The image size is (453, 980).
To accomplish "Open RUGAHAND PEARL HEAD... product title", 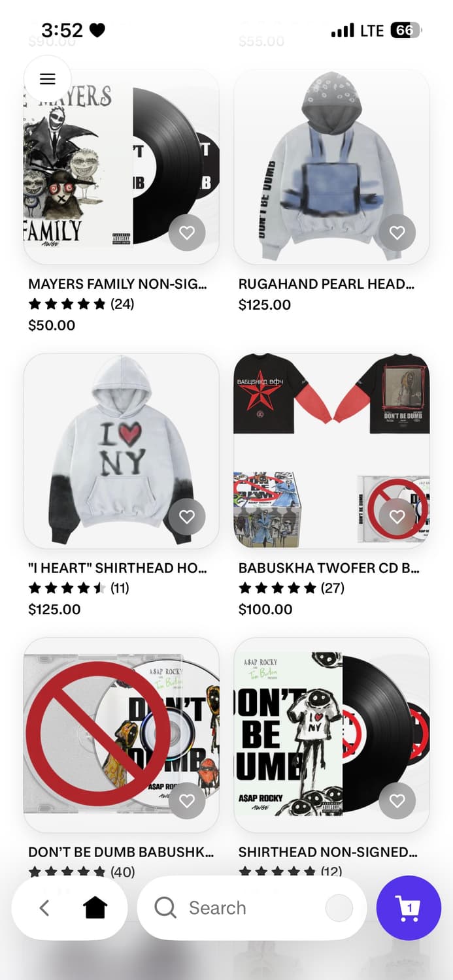I will (x=327, y=284).
